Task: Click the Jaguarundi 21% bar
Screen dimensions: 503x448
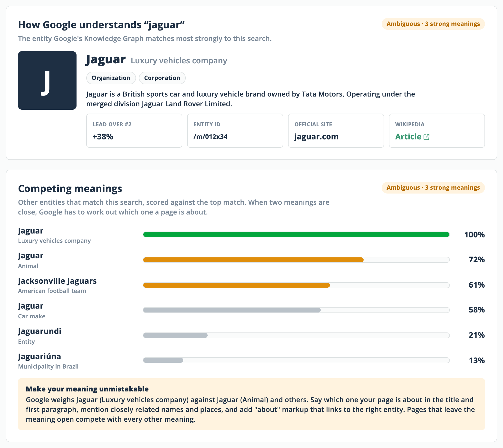Action: tap(175, 335)
